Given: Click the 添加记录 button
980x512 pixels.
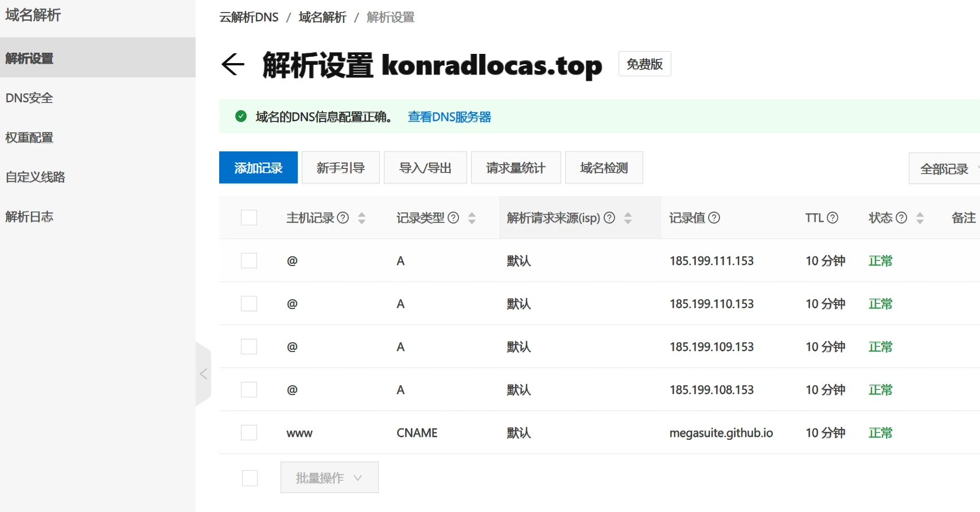Looking at the screenshot, I should [x=258, y=168].
